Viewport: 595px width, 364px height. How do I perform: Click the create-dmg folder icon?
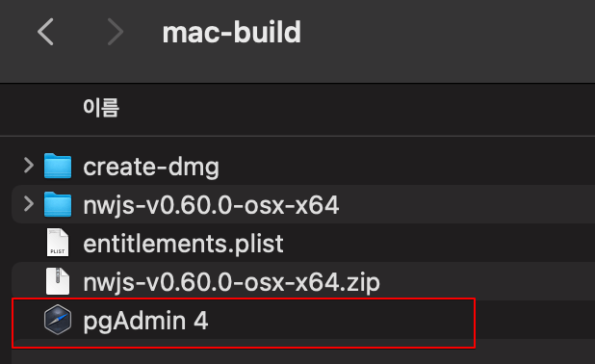point(58,166)
